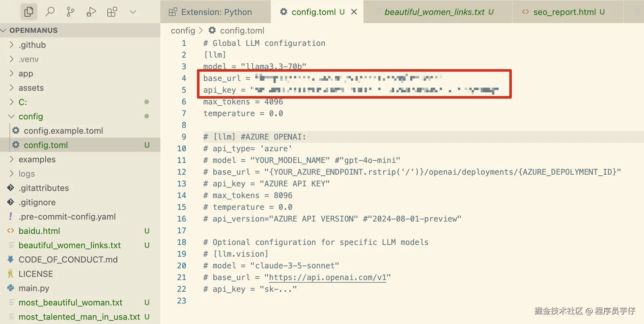This screenshot has width=644, height=324.
Task: Open config.example.toml in the explorer
Action: 80,131
